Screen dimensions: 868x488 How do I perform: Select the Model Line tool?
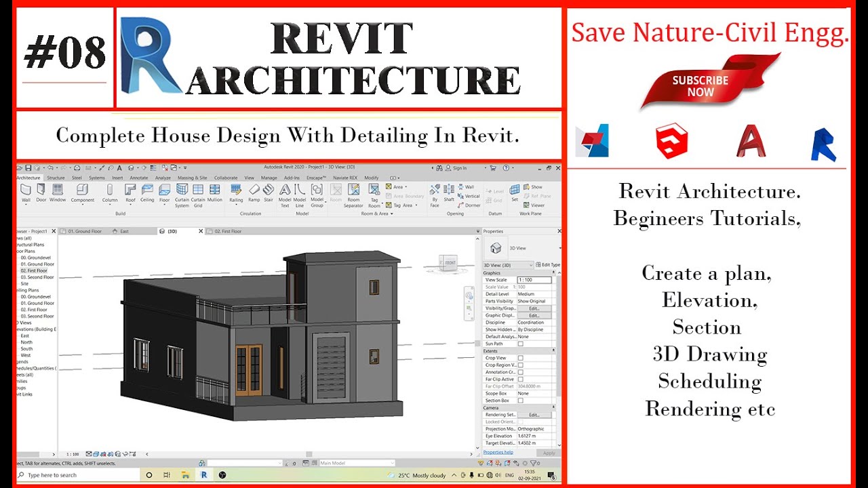pyautogui.click(x=299, y=195)
